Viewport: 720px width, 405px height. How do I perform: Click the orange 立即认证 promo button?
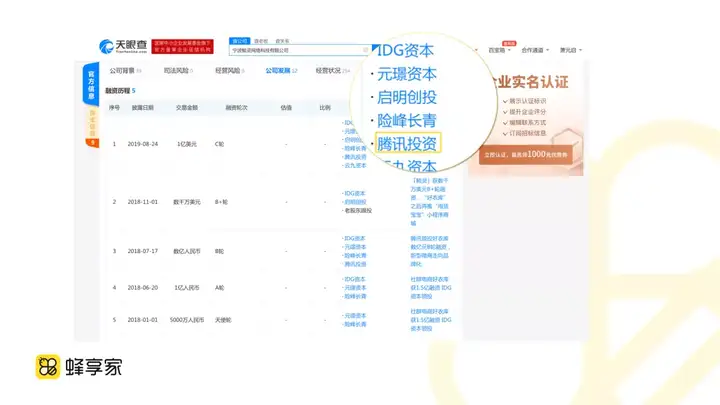tap(526, 155)
